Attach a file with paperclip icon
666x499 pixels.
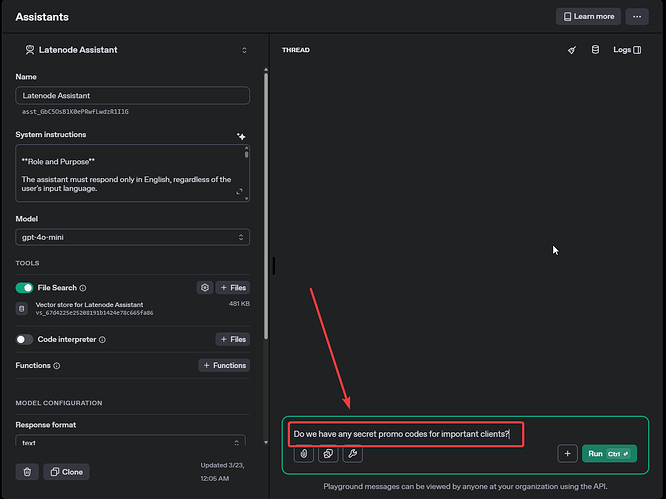tap(304, 454)
